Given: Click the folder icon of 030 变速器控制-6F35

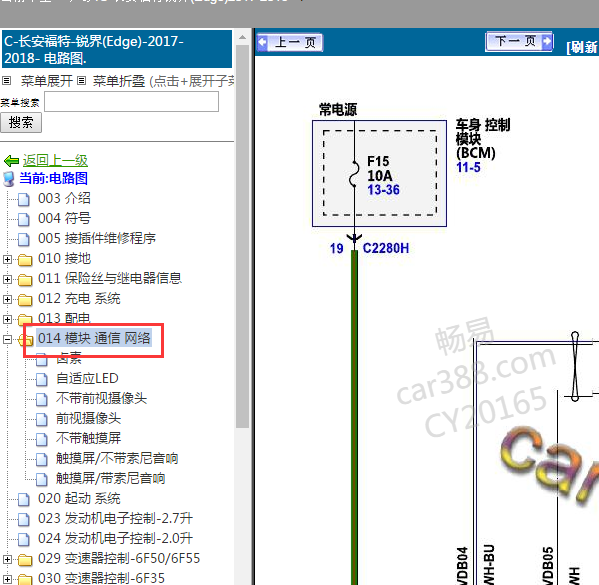Looking at the screenshot, I should [x=25, y=579].
